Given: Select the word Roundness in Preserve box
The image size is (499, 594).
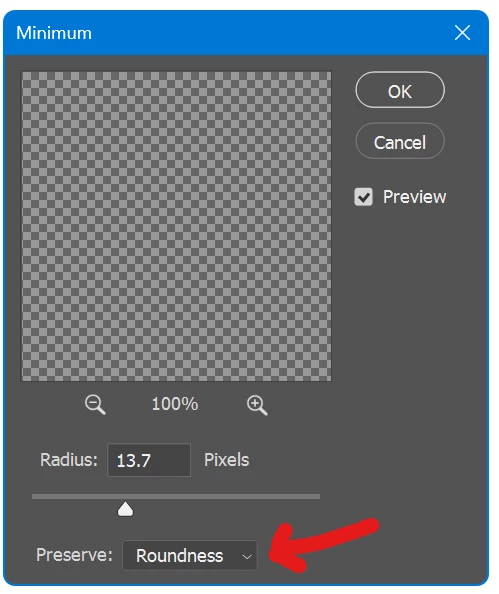Looking at the screenshot, I should click(180, 556).
